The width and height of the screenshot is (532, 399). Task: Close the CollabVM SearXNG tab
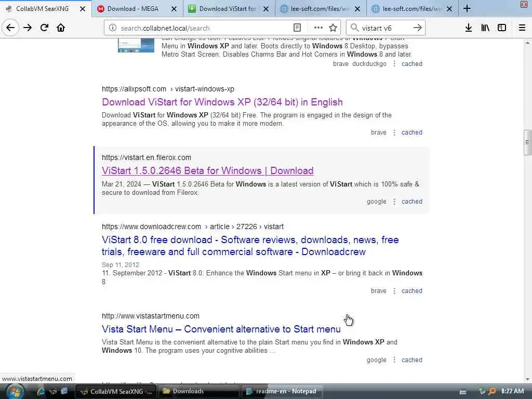coord(83,9)
